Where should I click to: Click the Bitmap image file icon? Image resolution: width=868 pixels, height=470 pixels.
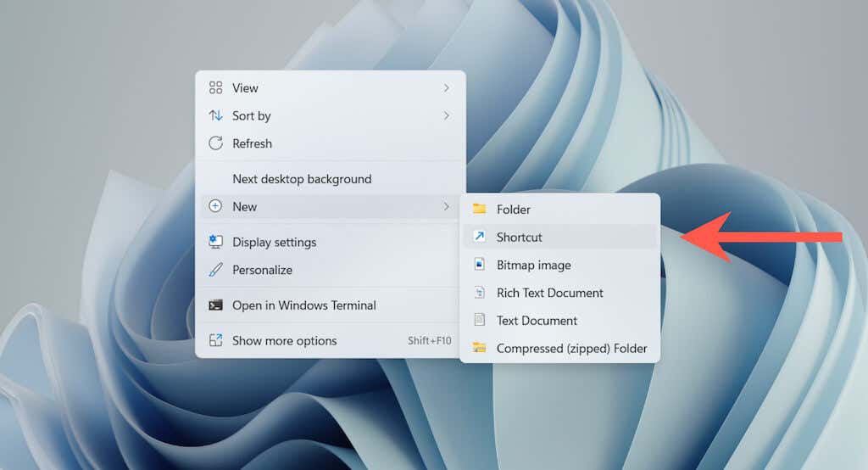tap(480, 265)
